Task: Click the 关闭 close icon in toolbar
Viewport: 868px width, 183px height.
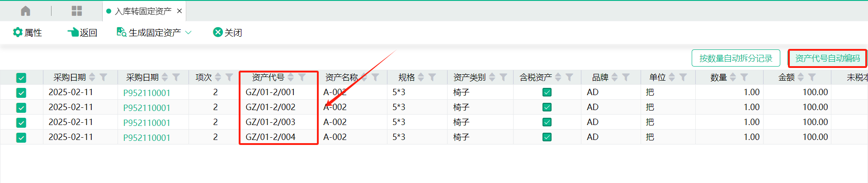Action: coord(218,32)
